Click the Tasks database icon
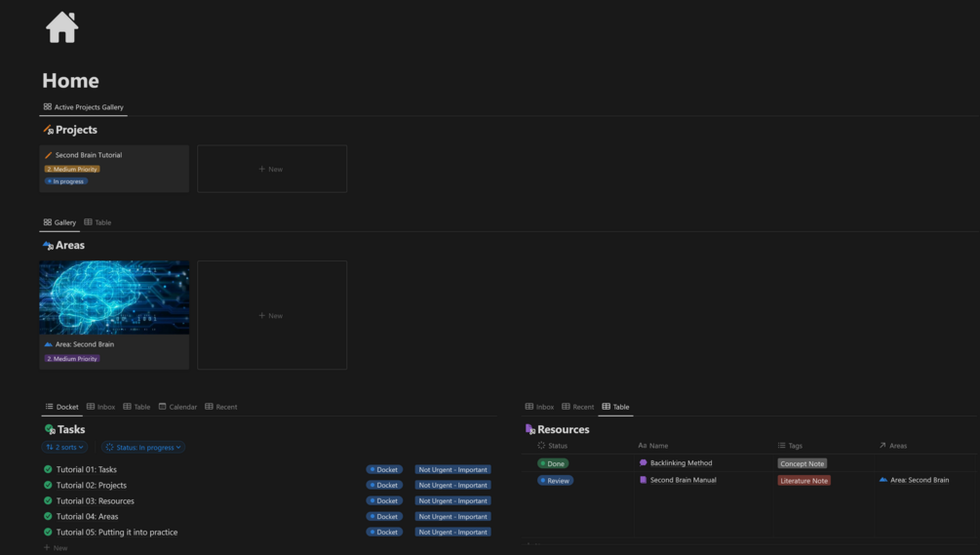 [x=50, y=429]
